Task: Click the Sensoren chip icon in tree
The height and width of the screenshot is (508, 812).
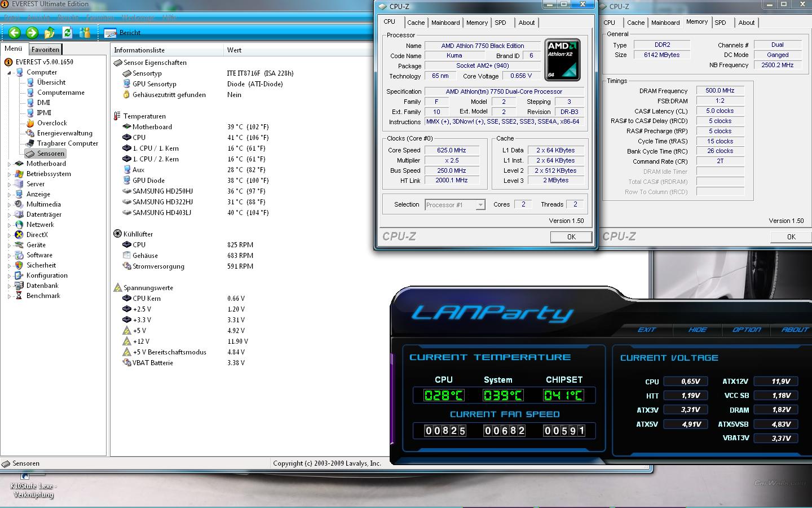Action: [29, 154]
